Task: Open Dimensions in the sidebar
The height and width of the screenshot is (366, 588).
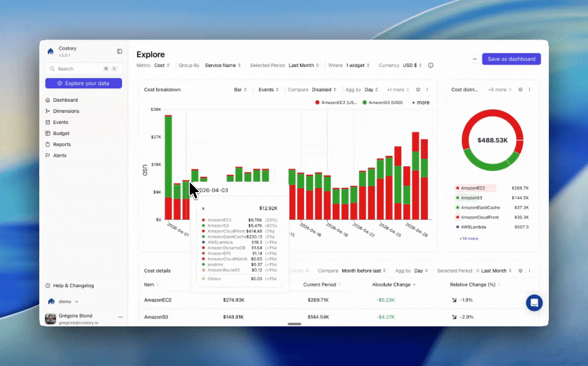Action: pos(66,111)
